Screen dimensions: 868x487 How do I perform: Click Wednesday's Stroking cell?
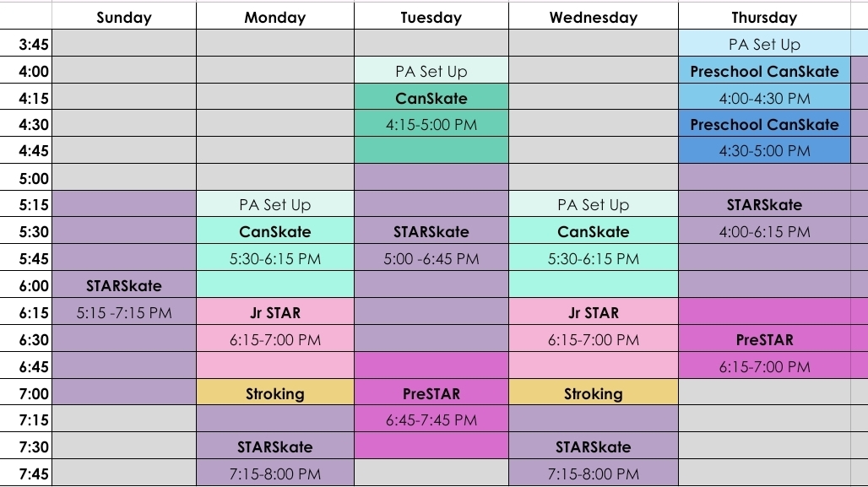click(593, 393)
